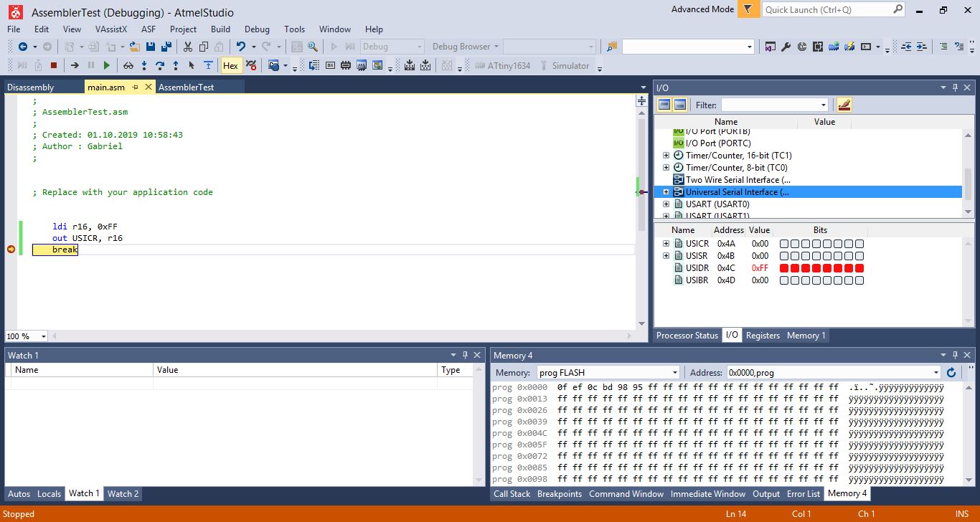Image resolution: width=980 pixels, height=522 pixels.
Task: Click the Open File folder icon
Action: pyautogui.click(x=134, y=47)
